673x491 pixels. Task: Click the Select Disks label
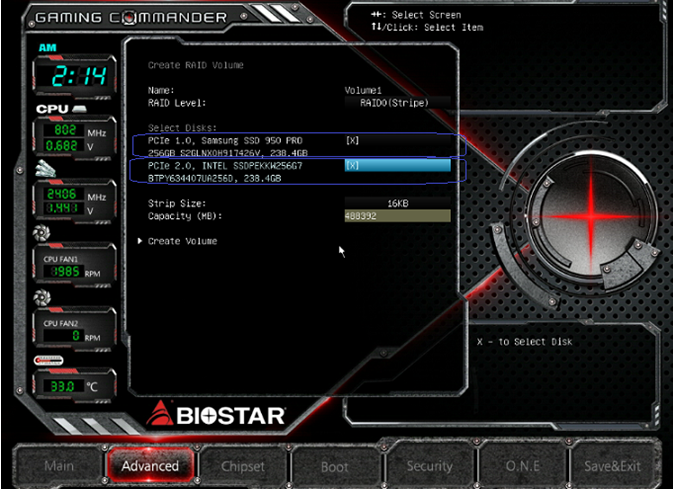pos(182,128)
